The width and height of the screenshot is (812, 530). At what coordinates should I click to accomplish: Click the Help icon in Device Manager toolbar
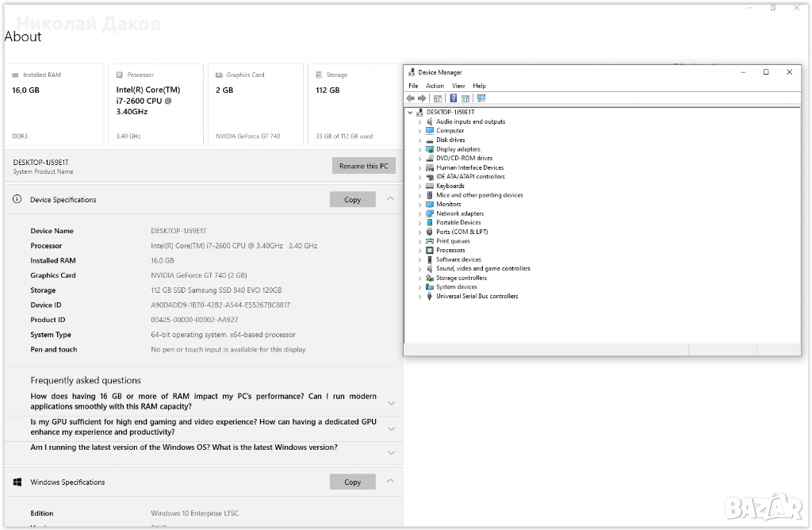pos(454,98)
